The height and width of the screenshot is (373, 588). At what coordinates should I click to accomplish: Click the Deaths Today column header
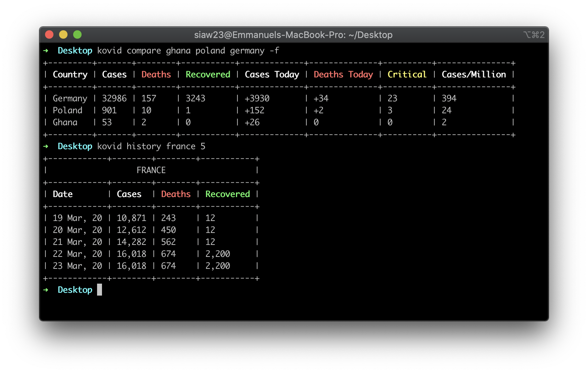[343, 75]
